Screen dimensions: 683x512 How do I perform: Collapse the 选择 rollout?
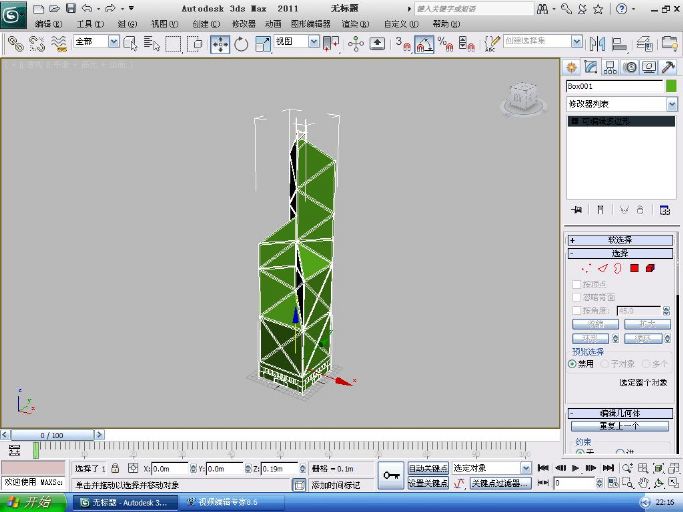tap(620, 254)
